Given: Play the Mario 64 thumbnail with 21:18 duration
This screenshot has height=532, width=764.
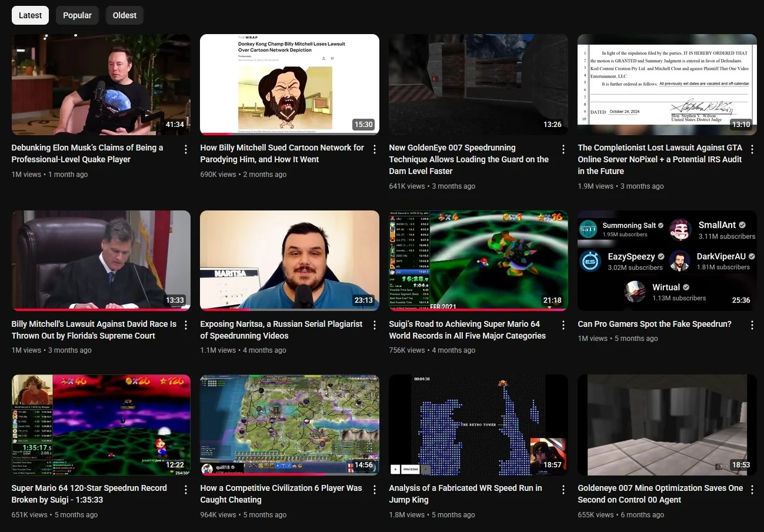Looking at the screenshot, I should [478, 260].
